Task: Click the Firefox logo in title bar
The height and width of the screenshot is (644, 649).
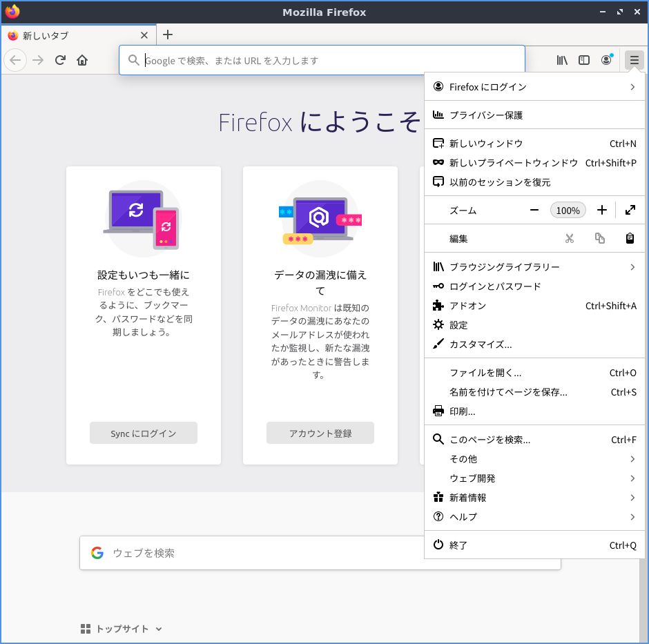Action: [12, 12]
